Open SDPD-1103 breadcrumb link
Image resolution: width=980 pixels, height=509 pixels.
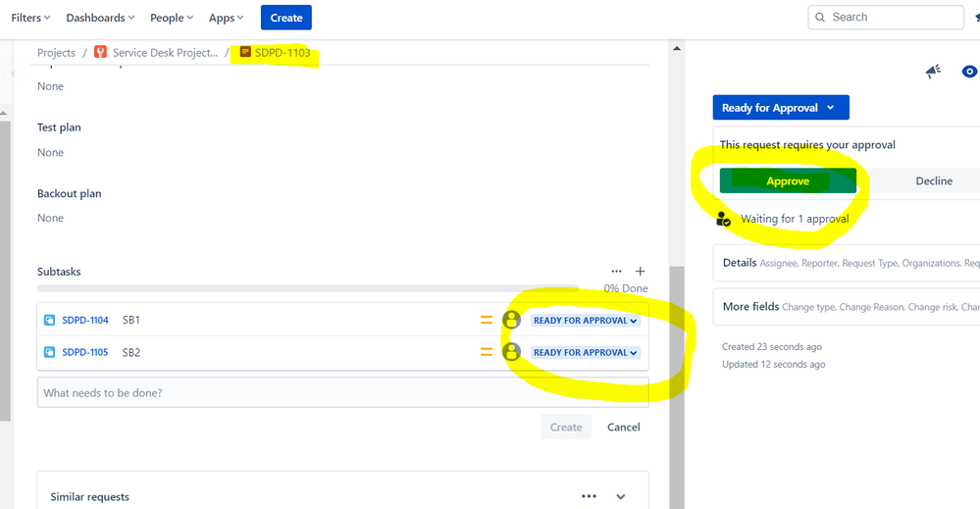282,52
